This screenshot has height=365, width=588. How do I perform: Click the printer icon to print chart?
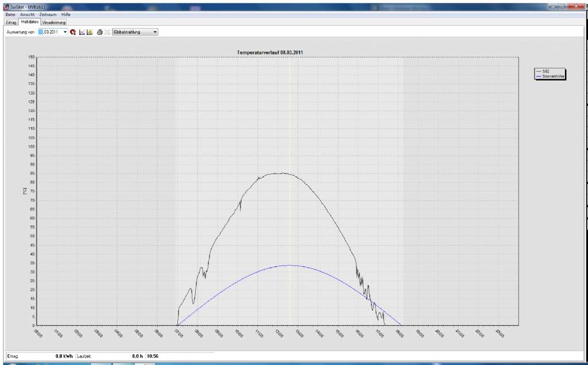tap(100, 32)
